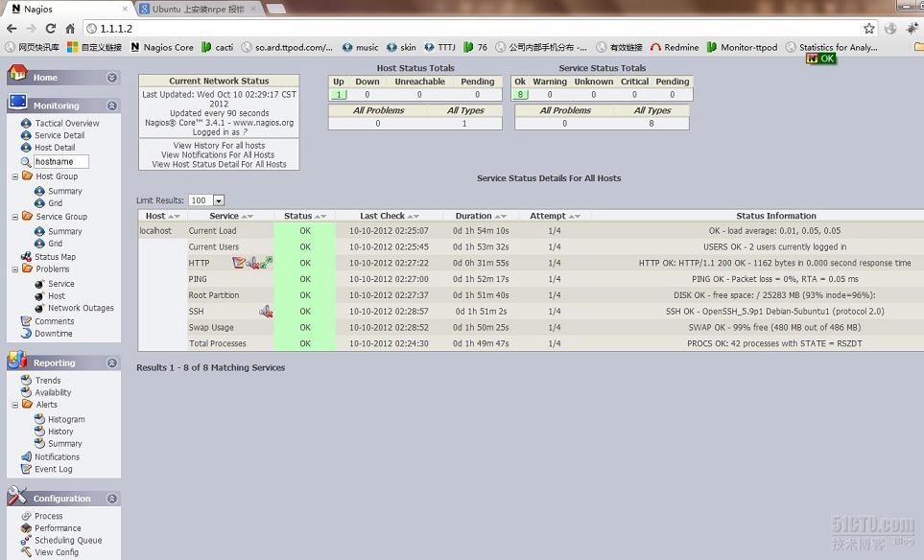Screen dimensions: 924x560
Task: Open the Nagios Core bookmark
Action: (162, 47)
